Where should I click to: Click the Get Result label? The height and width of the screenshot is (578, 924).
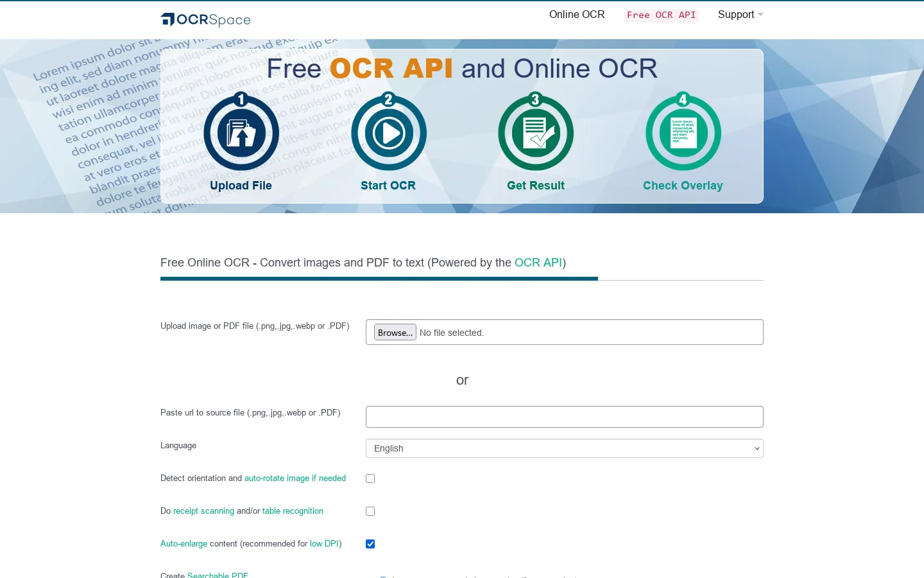pyautogui.click(x=536, y=186)
